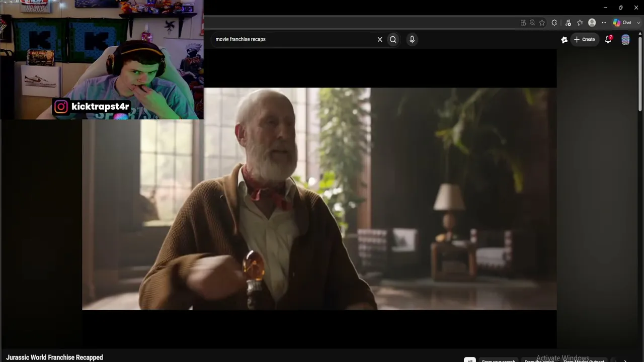Click the star badge icon beside Create
This screenshot has height=362, width=644.
[565, 40]
